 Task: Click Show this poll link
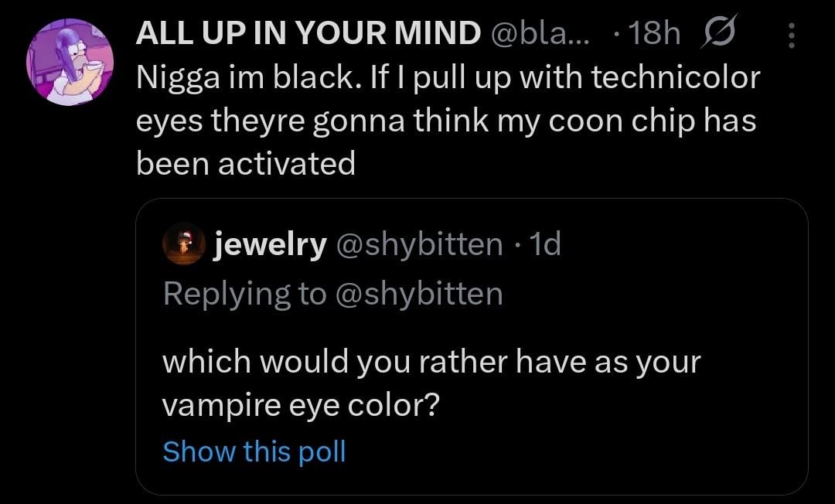(x=254, y=451)
